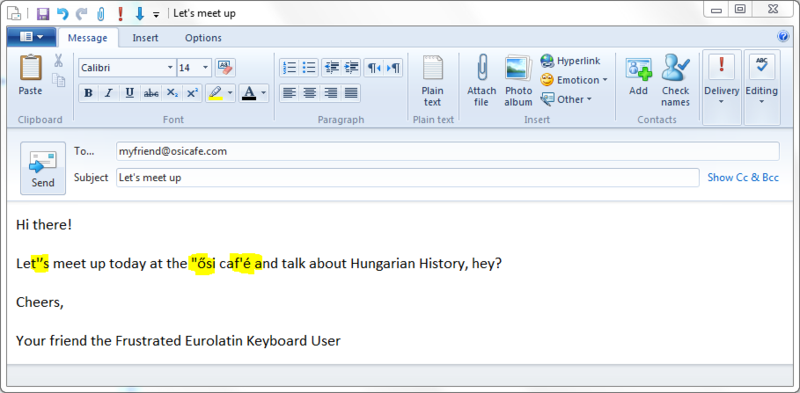Click the Paste clipboard icon
800x393 pixels.
(x=30, y=68)
